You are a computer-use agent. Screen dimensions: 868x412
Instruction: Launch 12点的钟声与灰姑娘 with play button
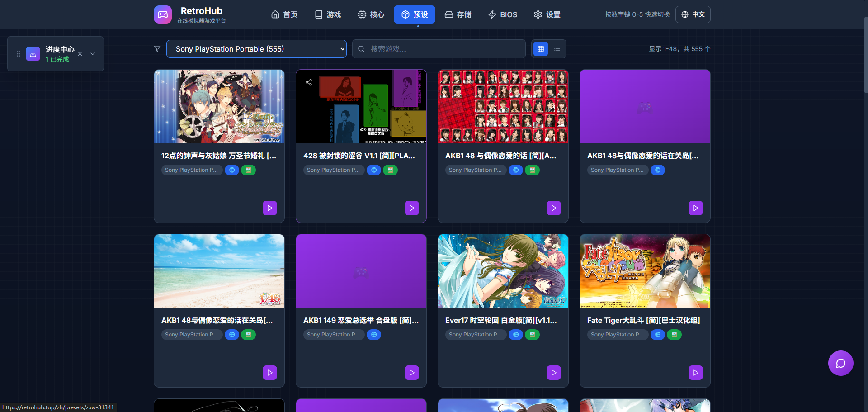click(x=269, y=208)
